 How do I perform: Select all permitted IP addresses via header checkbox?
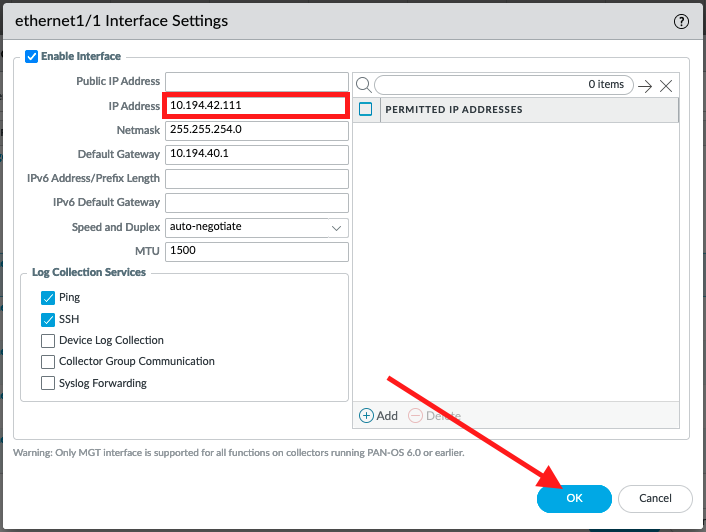point(366,109)
